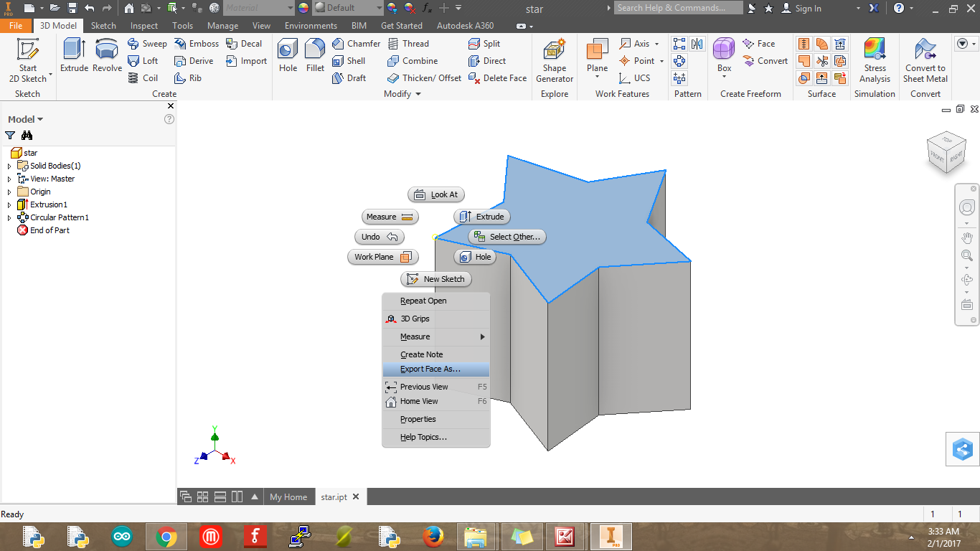Screen dimensions: 980x551
Task: Open Shape Generator
Action: (x=554, y=61)
